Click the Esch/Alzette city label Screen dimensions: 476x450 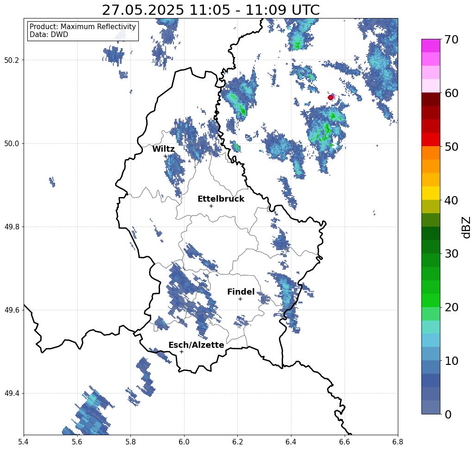pos(196,345)
